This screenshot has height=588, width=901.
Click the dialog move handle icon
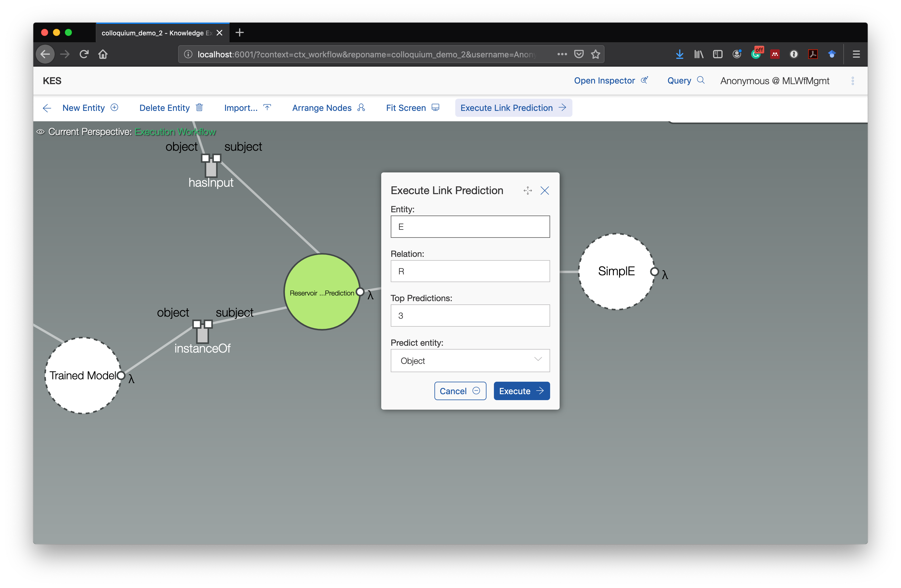(527, 190)
